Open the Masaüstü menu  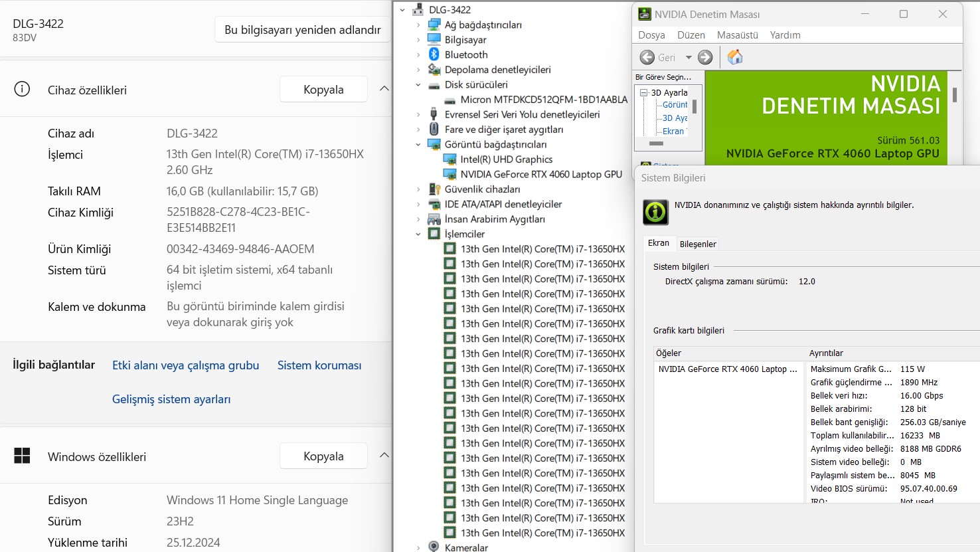[x=738, y=35]
